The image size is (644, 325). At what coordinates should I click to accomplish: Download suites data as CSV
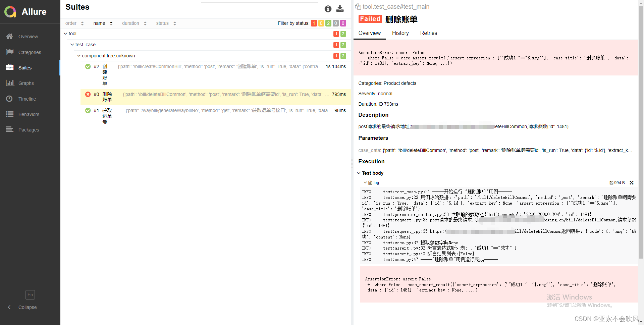pos(340,9)
